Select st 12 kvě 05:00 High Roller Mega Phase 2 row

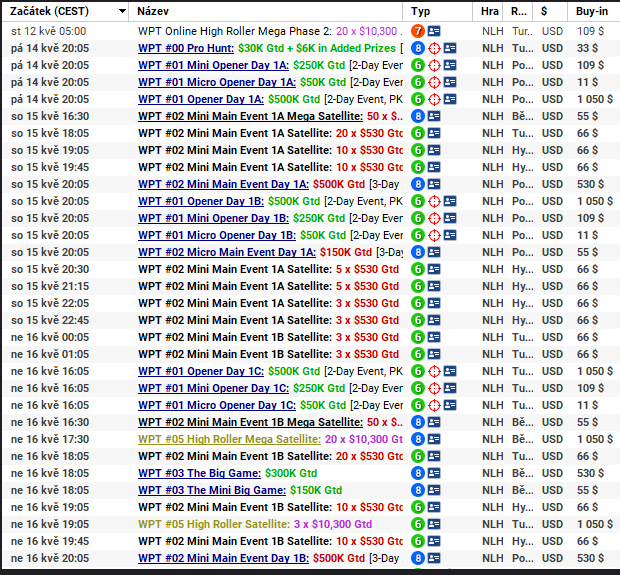[311, 31]
